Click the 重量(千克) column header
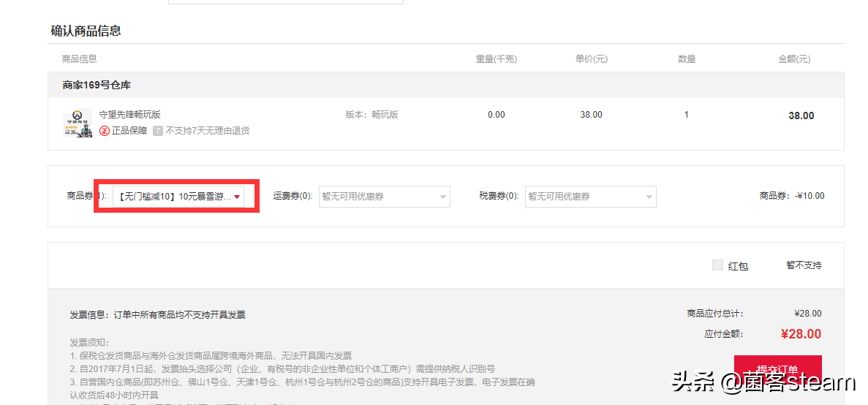868x405 pixels. (496, 58)
